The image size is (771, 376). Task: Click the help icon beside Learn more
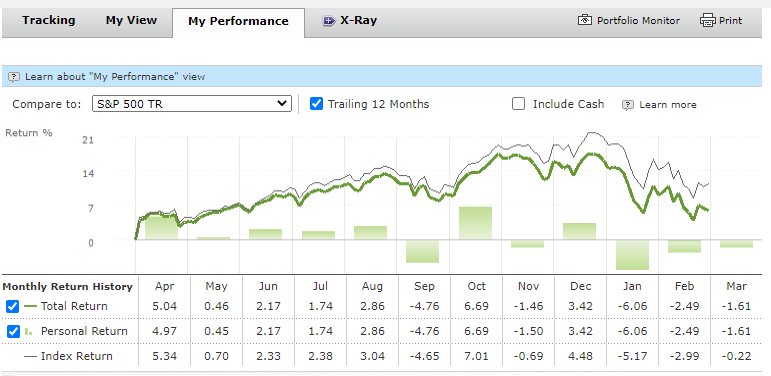coord(628,105)
